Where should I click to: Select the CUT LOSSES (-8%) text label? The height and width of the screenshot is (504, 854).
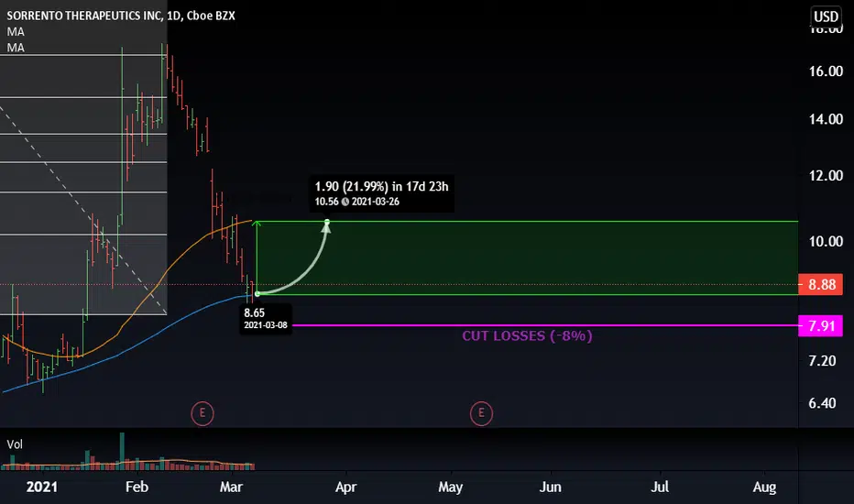tap(527, 335)
